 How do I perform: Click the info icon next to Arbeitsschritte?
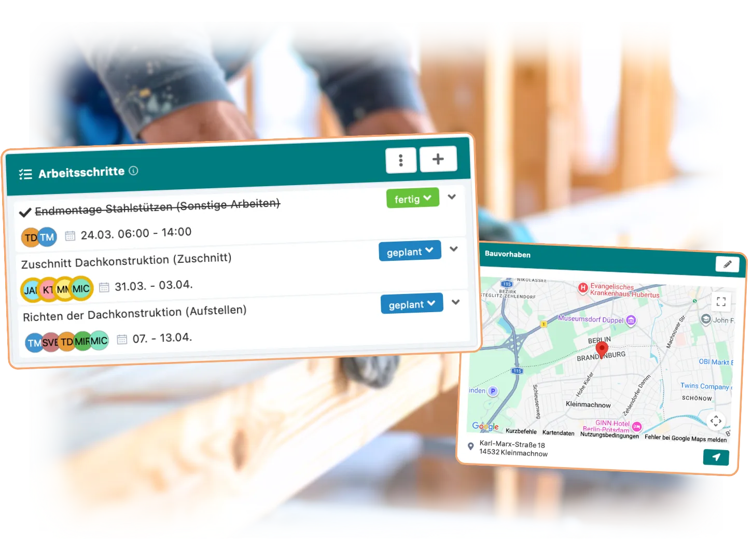coord(134,171)
